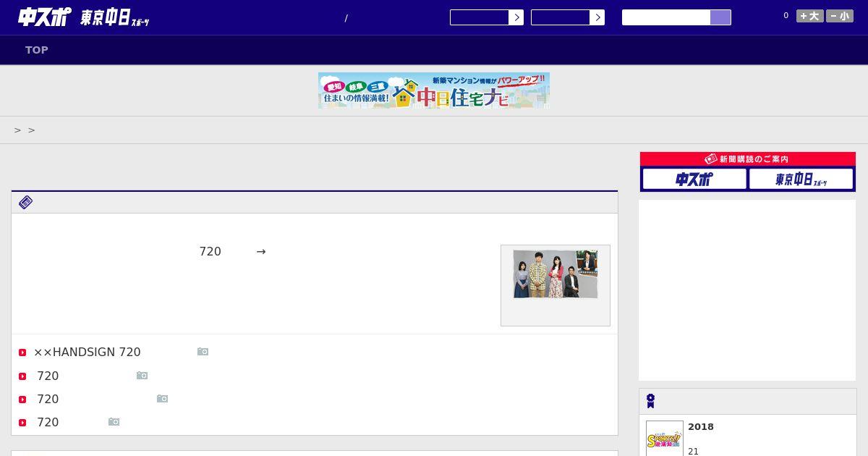Open the headline containing '720 →'
The width and height of the screenshot is (868, 456).
(x=233, y=251)
